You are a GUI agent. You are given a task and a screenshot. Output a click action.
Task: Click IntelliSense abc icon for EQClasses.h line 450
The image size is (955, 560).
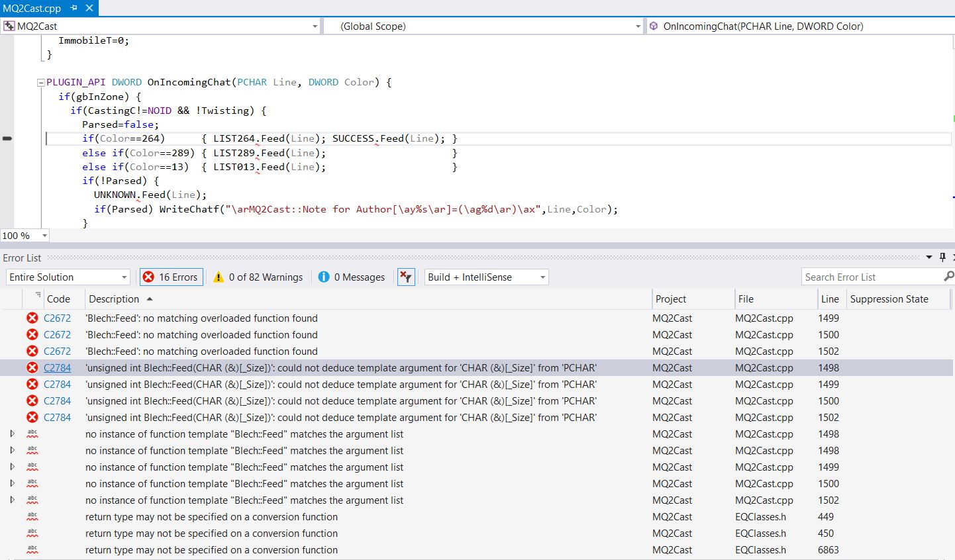(x=32, y=534)
